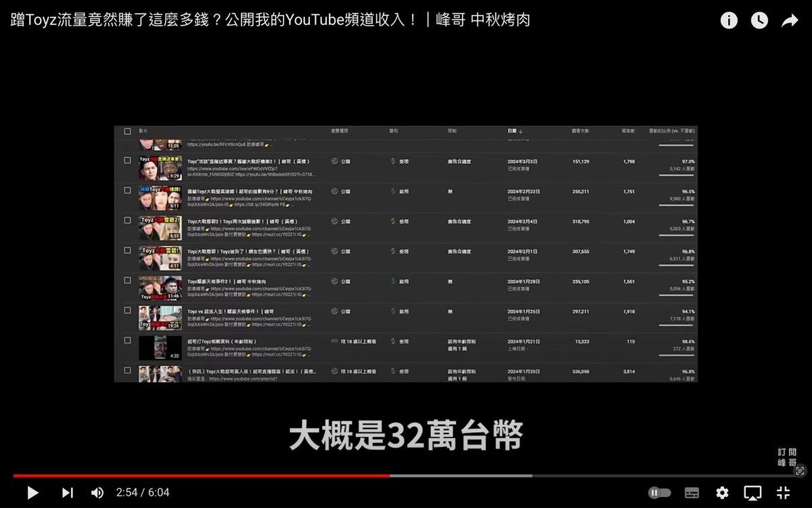The height and width of the screenshot is (508, 812).
Task: Click the view count 15,323
Action: tap(582, 341)
